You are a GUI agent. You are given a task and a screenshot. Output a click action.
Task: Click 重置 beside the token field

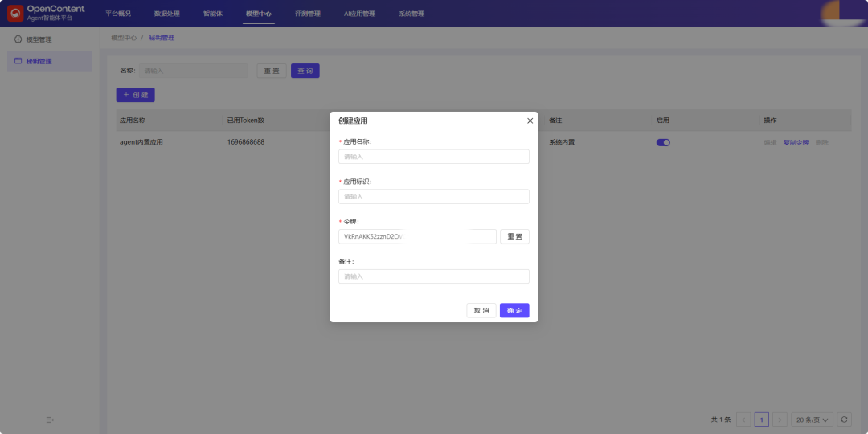[x=515, y=236]
